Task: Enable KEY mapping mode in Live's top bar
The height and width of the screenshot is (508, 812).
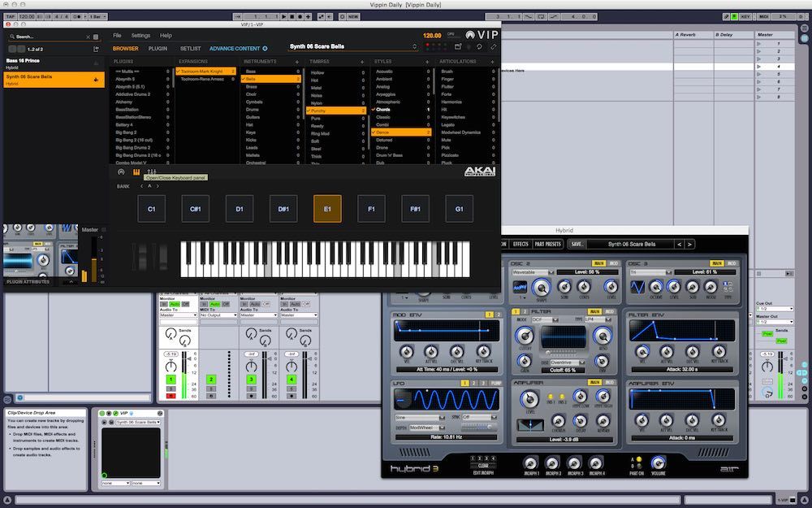Action: tap(746, 15)
